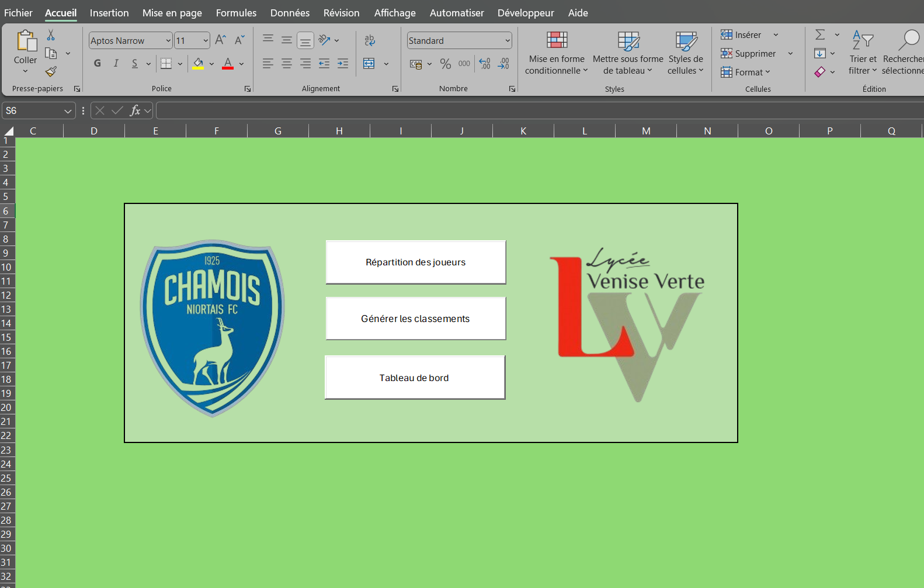Expand the Standard number format dropdown
The width and height of the screenshot is (924, 588).
pos(507,40)
